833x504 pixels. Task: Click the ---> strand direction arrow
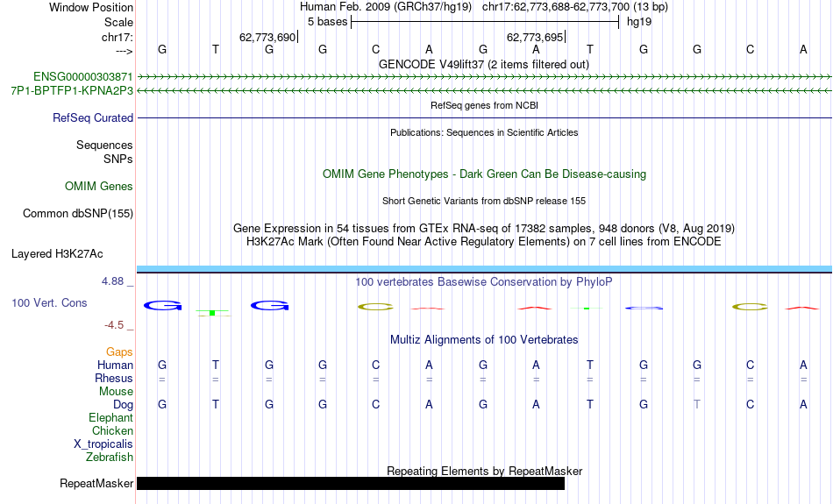tap(125, 51)
